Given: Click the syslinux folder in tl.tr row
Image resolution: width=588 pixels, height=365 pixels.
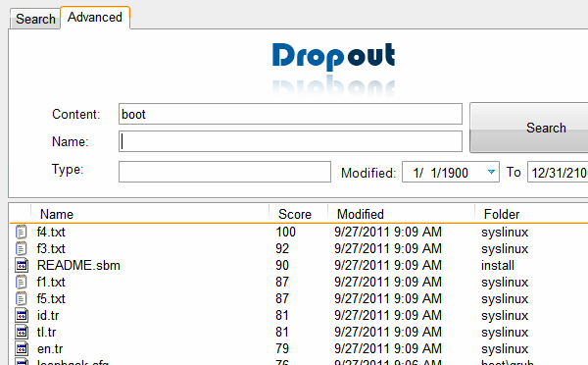Looking at the screenshot, I should coord(505,332).
